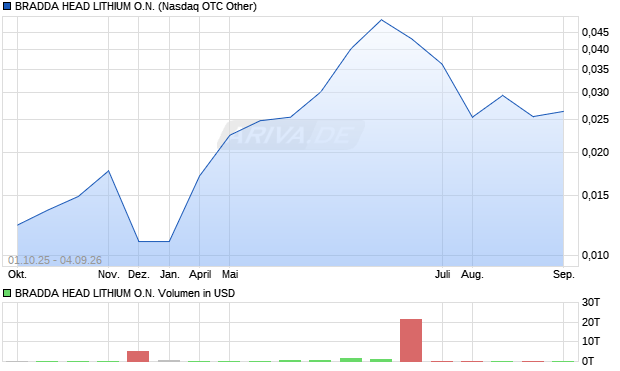Click the 0,045 price axis value
This screenshot has height=371, width=620.
[x=595, y=32]
